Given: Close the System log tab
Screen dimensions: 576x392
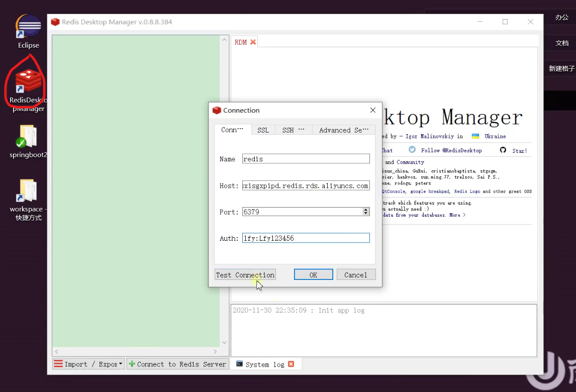Looking at the screenshot, I should pyautogui.click(x=291, y=364).
